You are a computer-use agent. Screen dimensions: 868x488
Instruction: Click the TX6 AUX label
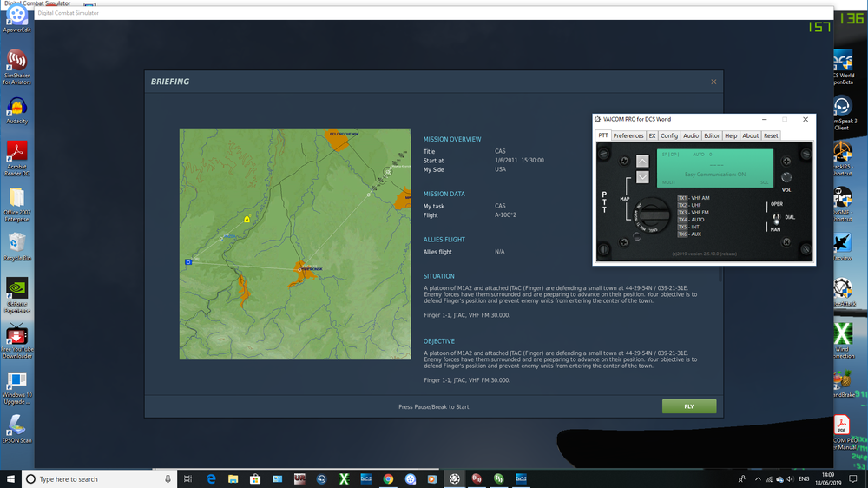coord(690,234)
